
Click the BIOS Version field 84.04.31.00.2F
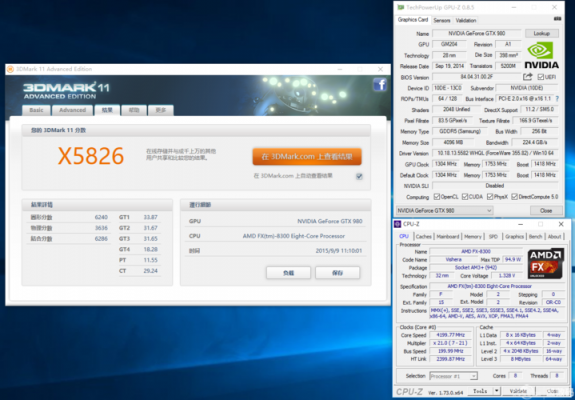pos(477,77)
